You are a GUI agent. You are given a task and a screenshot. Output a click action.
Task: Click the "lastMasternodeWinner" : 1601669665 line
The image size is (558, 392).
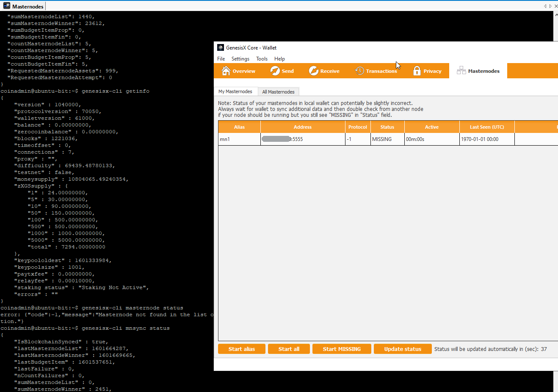(75, 355)
